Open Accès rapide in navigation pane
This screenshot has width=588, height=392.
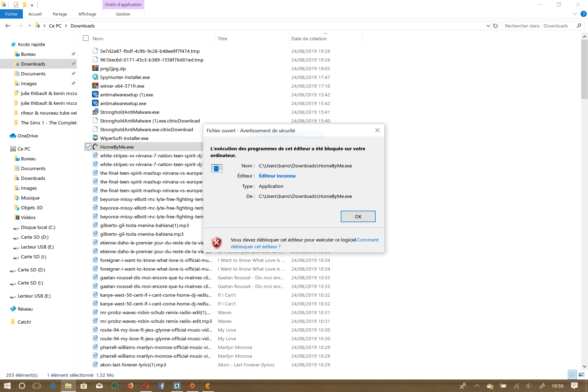tap(31, 44)
